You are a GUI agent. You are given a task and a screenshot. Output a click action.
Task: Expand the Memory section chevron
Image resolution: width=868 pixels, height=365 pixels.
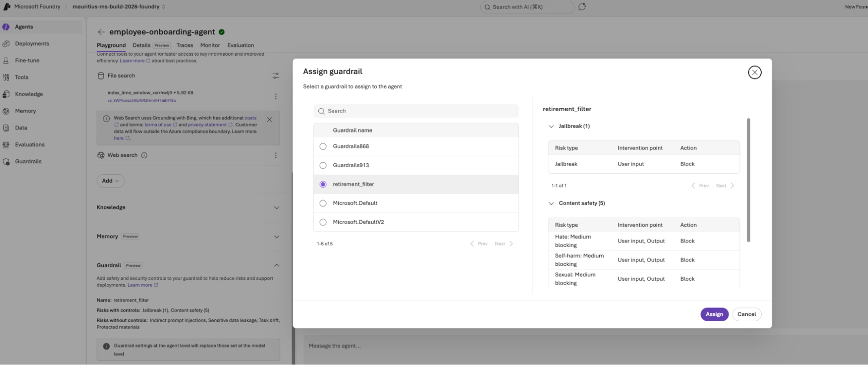(277, 237)
